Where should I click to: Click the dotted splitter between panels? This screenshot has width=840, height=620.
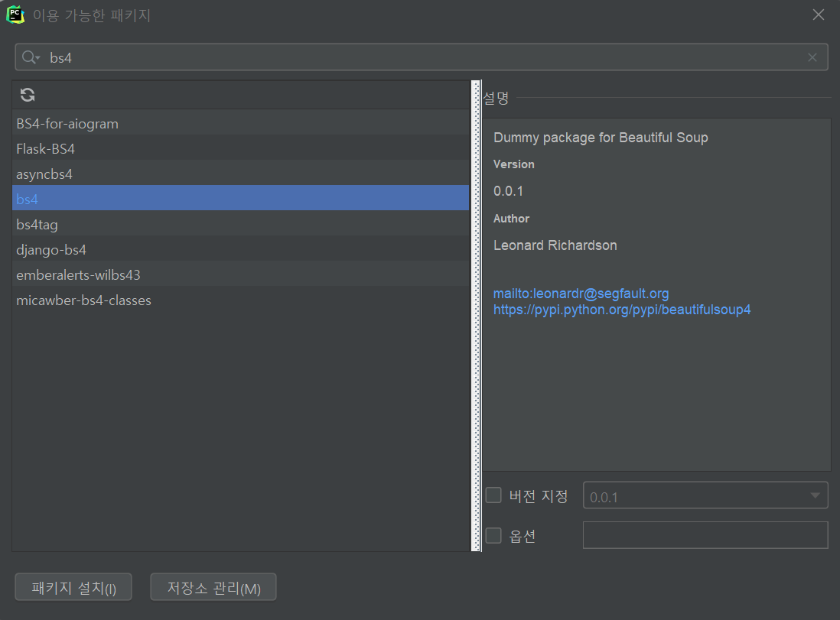(476, 316)
